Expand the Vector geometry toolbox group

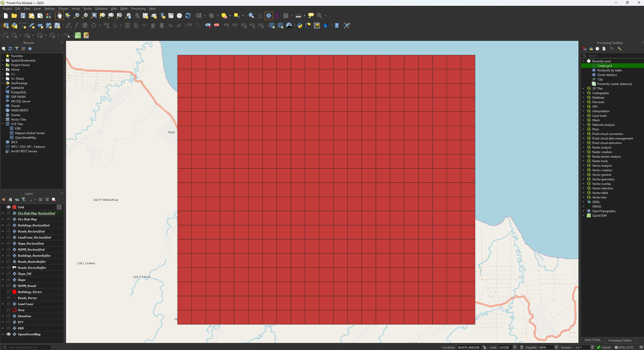tap(584, 179)
